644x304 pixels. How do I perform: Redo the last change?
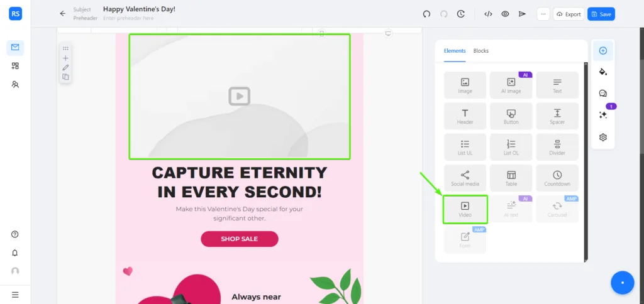443,14
